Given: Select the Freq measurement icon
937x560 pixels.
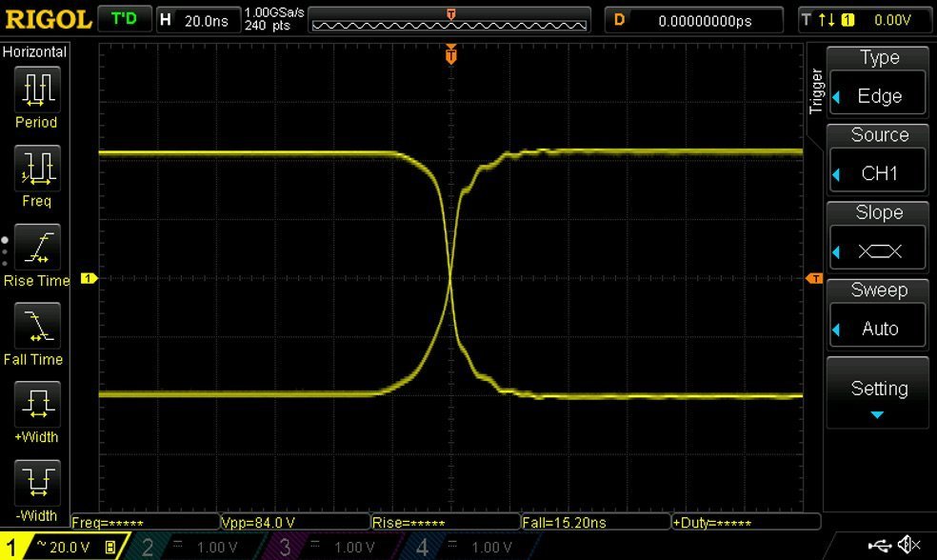Looking at the screenshot, I should click(x=37, y=168).
